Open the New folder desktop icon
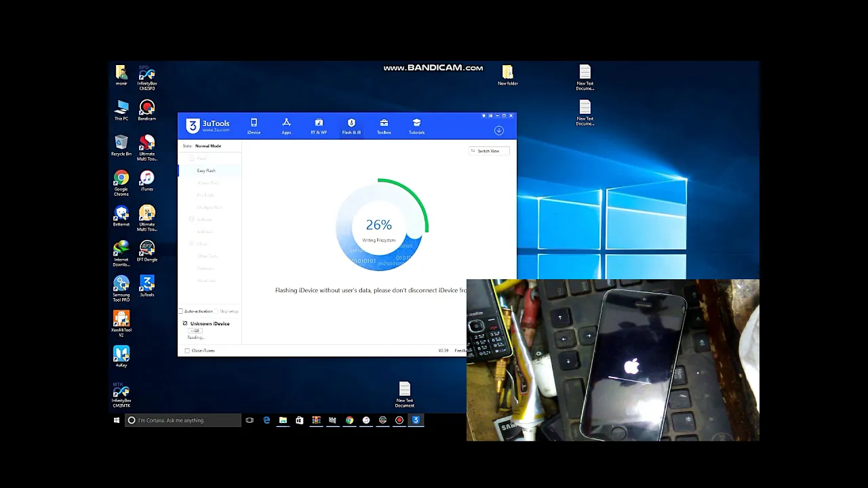Viewport: 868px width, 488px height. (x=508, y=75)
